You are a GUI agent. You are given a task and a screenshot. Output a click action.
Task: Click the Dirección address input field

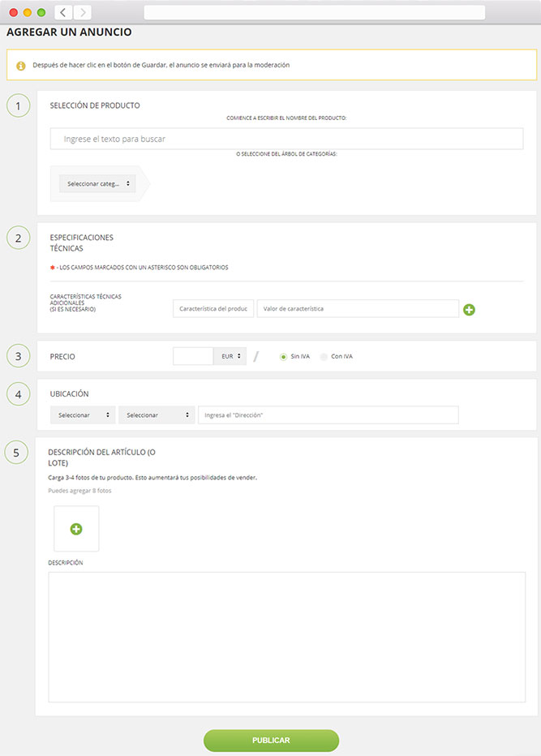[328, 415]
